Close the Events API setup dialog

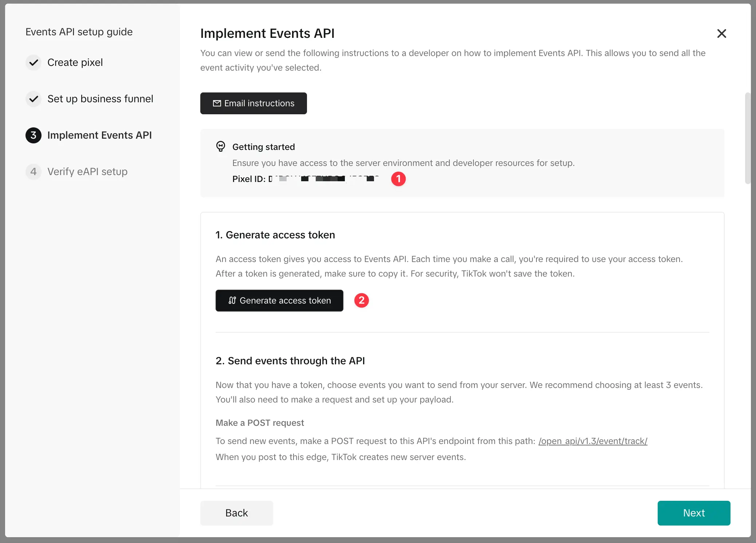(721, 33)
